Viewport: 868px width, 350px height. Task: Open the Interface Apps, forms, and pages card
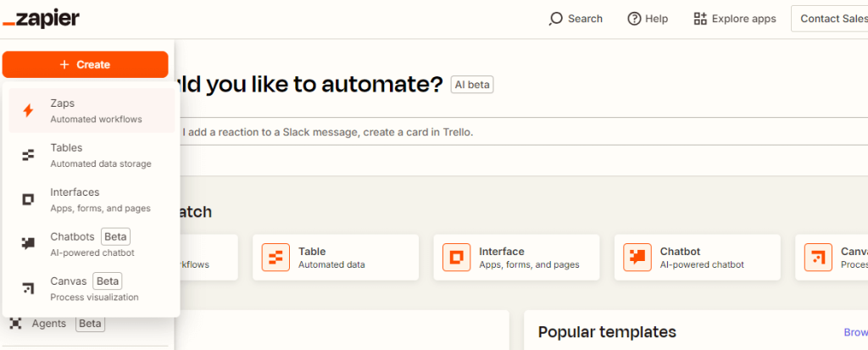pyautogui.click(x=516, y=258)
